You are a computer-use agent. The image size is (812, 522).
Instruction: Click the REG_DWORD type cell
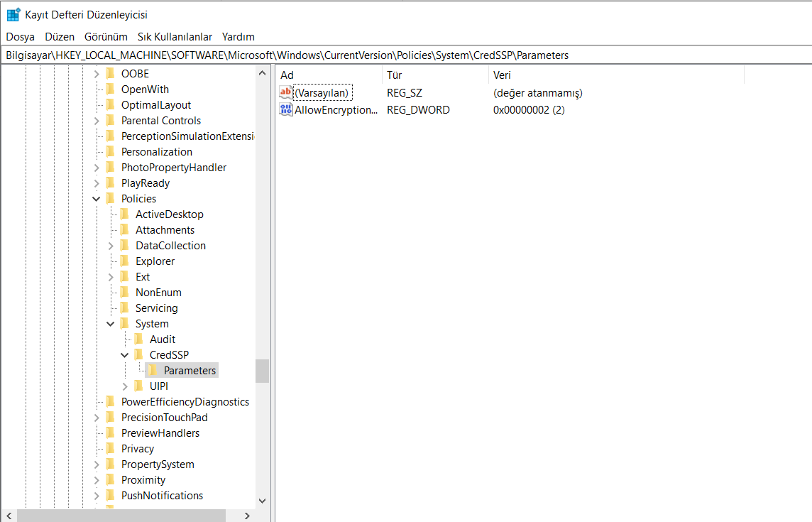pyautogui.click(x=418, y=110)
